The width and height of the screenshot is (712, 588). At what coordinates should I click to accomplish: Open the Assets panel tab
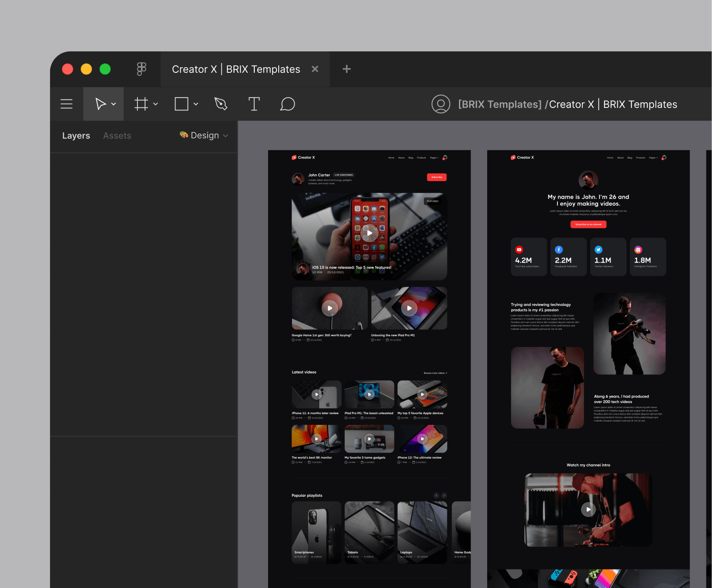[117, 136]
